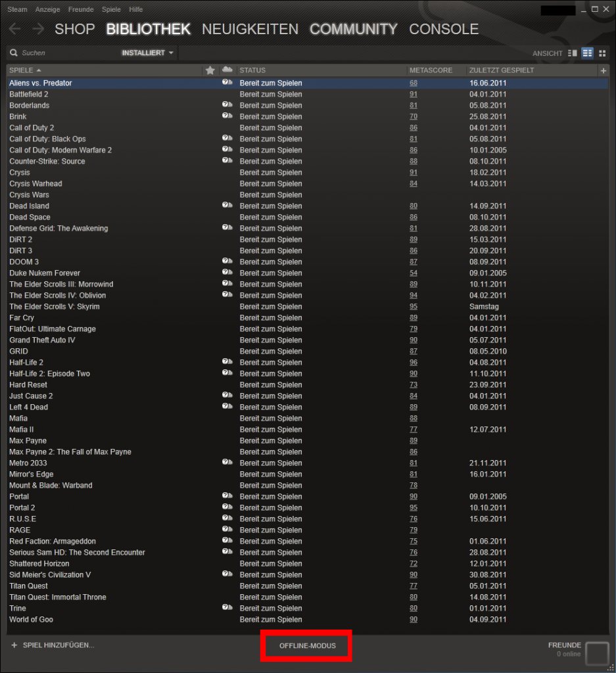The height and width of the screenshot is (673, 616).
Task: Click the ANSICHT view label
Action: pos(548,53)
